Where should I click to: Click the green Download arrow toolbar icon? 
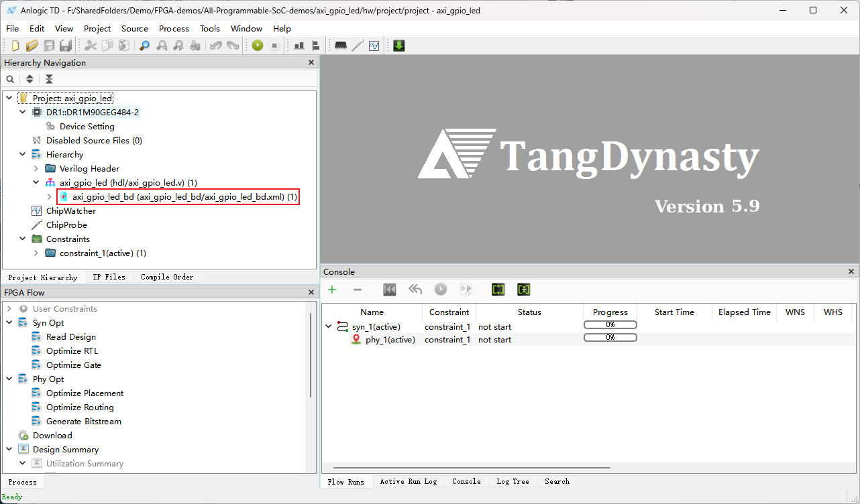(x=399, y=46)
